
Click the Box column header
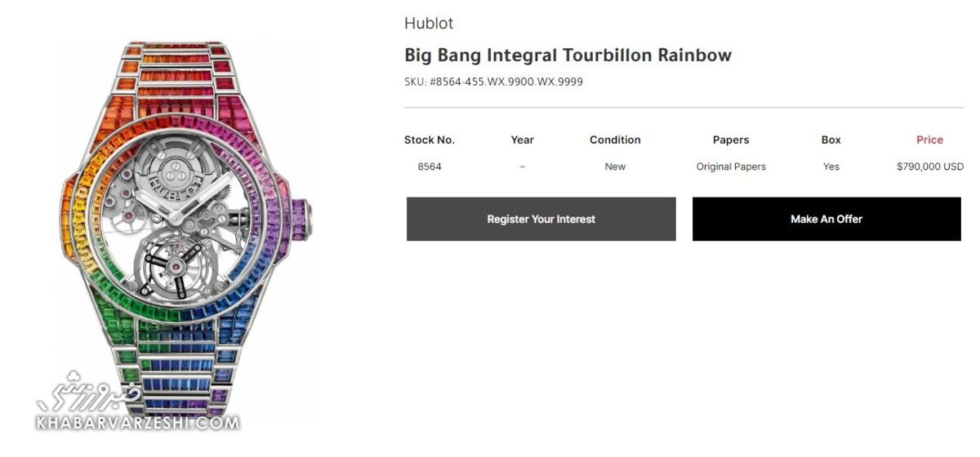pos(831,140)
